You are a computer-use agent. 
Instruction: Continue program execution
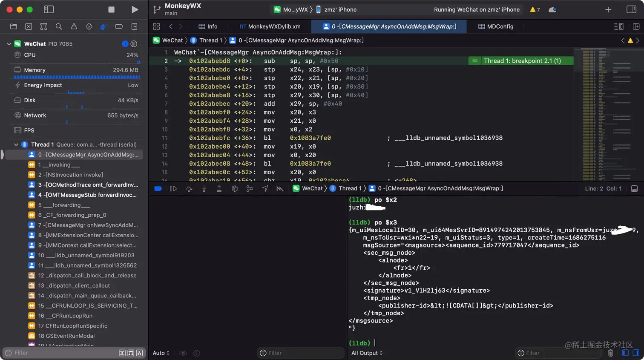pyautogui.click(x=173, y=188)
